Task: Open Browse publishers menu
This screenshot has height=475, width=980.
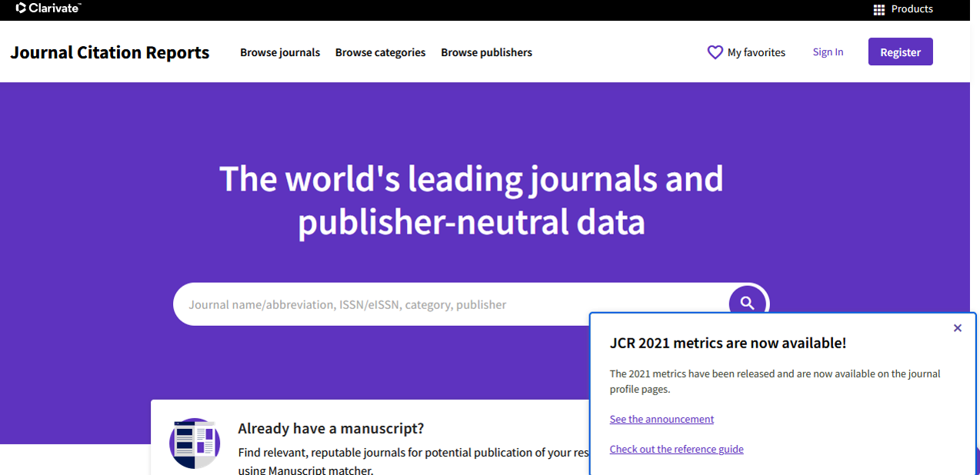Action: 486,52
